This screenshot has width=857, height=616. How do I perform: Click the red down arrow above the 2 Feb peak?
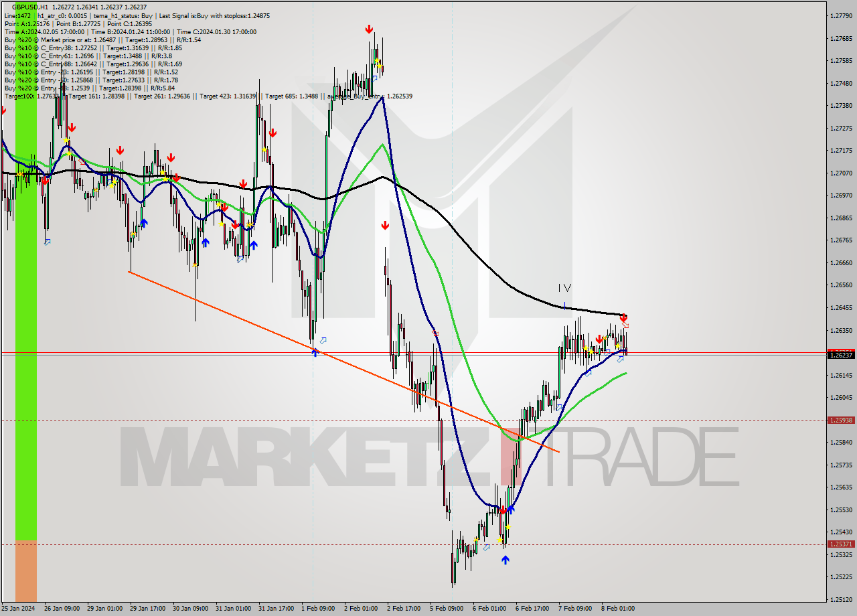[369, 29]
